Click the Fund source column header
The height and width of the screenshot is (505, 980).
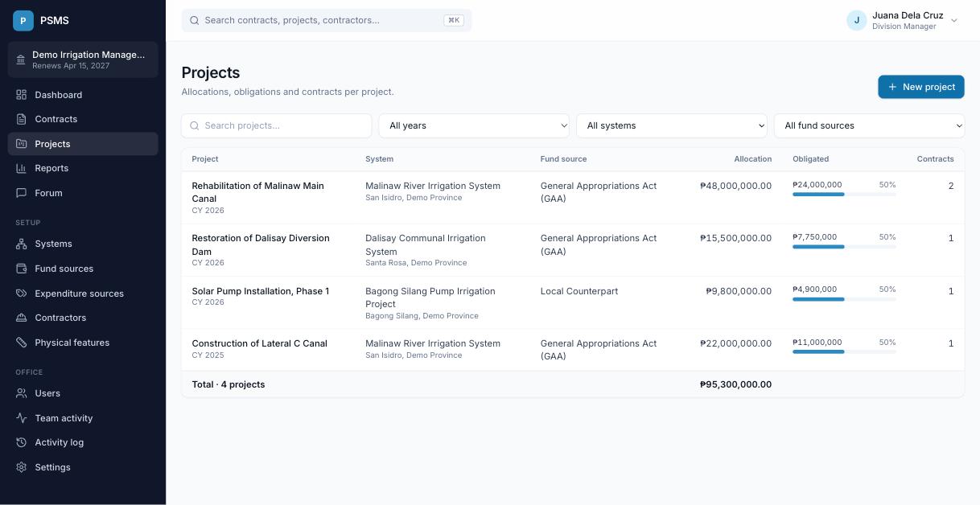(563, 159)
